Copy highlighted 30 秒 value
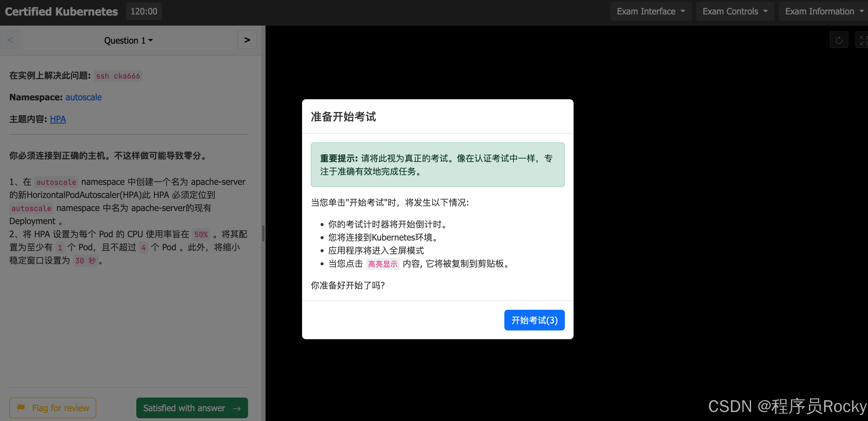Viewport: 868px width, 421px height. [x=86, y=261]
